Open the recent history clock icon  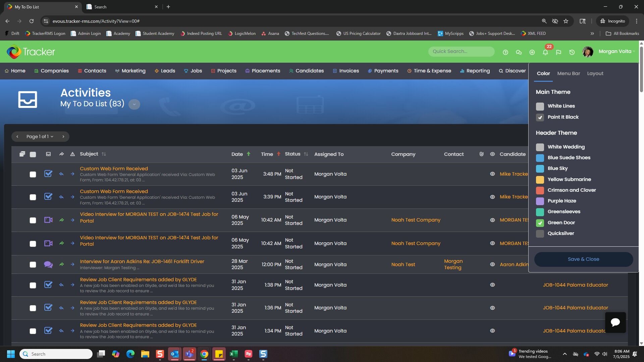point(572,52)
